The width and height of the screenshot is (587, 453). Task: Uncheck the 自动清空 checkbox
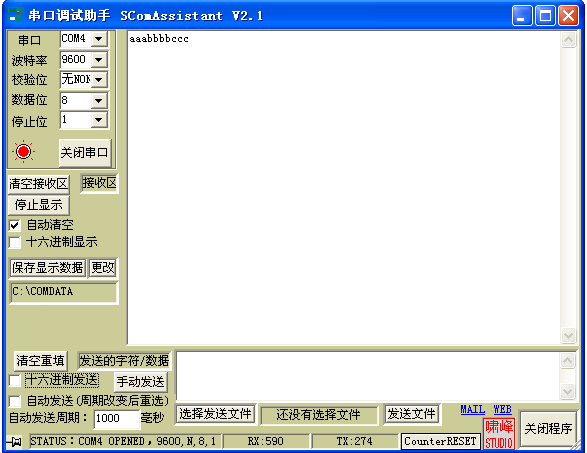pyautogui.click(x=15, y=225)
